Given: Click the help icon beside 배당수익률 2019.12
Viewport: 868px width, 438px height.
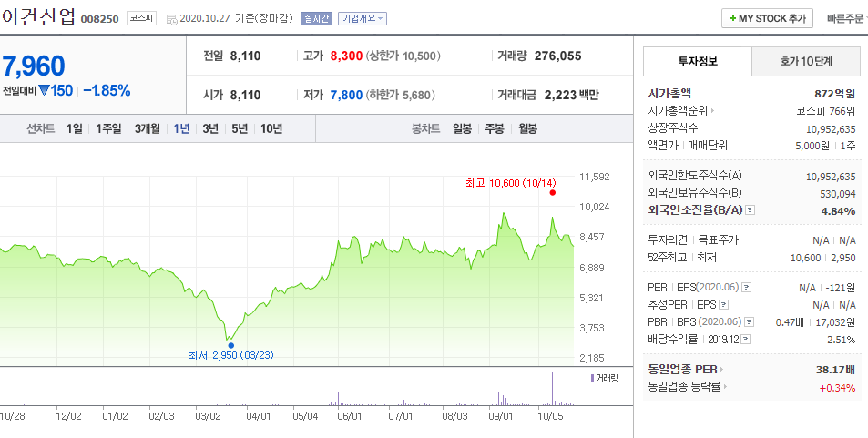Looking at the screenshot, I should [746, 340].
